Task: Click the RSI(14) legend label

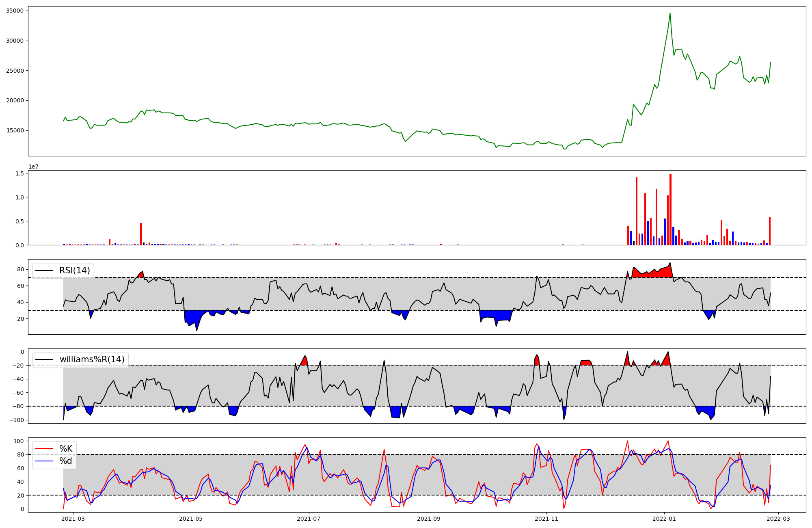Action: (75, 270)
